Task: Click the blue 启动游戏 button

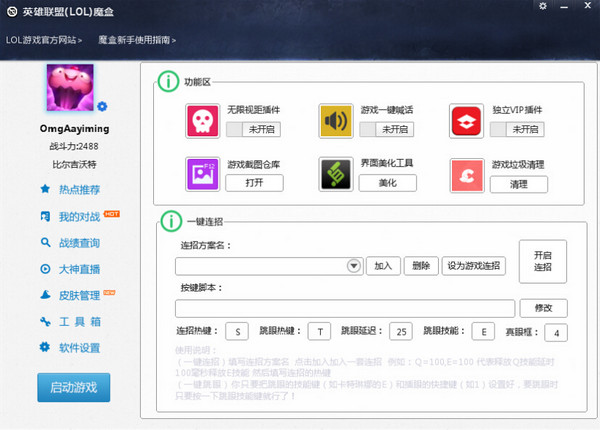Action: pyautogui.click(x=73, y=388)
